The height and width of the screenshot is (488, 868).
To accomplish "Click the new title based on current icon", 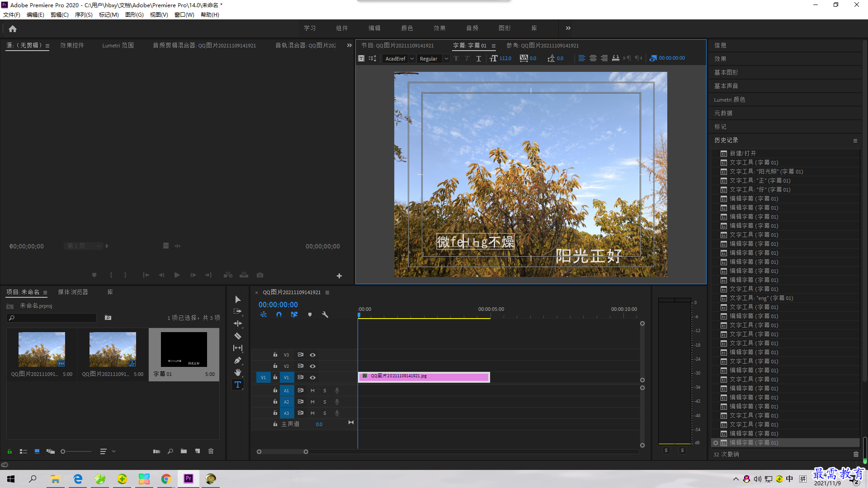I will coord(361,58).
